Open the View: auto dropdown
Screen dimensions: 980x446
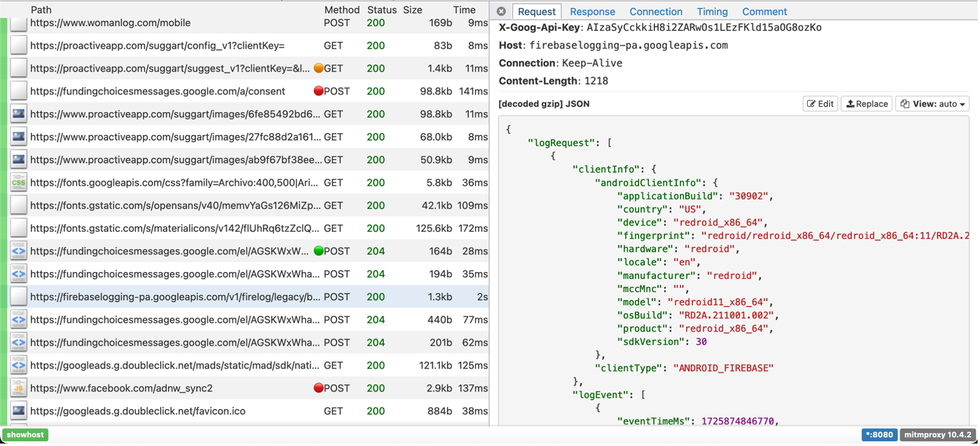tap(932, 104)
